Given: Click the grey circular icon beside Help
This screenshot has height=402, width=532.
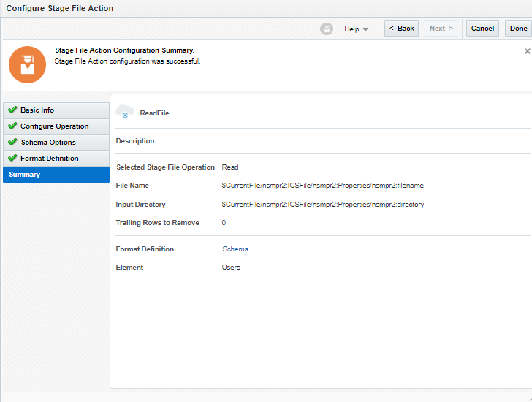Looking at the screenshot, I should 327,29.
